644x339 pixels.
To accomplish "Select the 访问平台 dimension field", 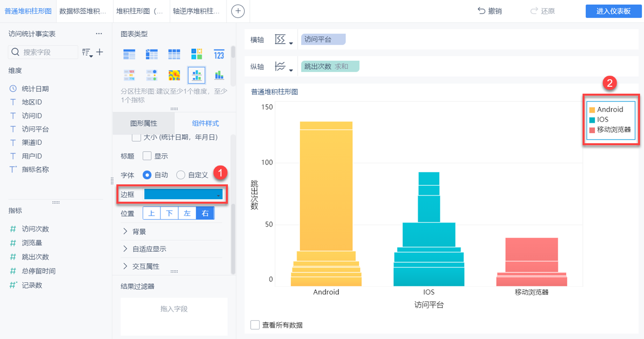I will pos(35,129).
